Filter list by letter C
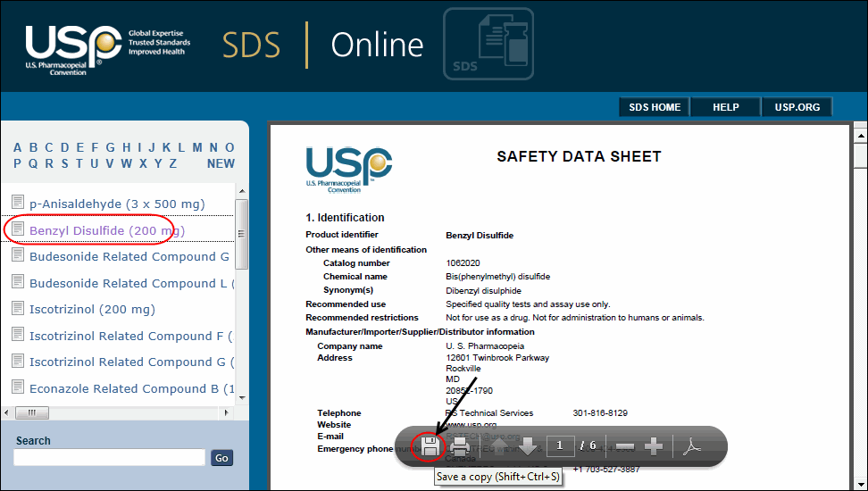The image size is (868, 491). point(49,148)
